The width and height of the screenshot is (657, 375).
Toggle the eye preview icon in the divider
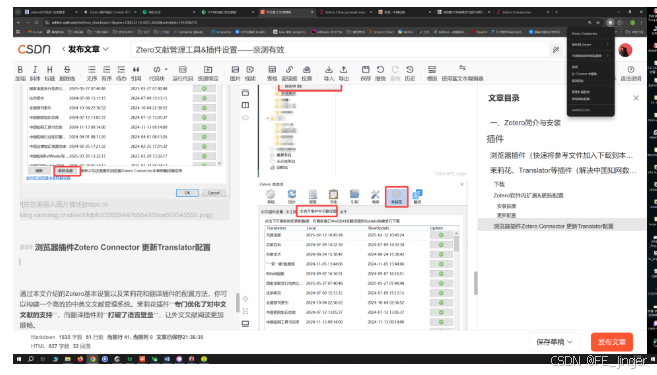(x=246, y=118)
